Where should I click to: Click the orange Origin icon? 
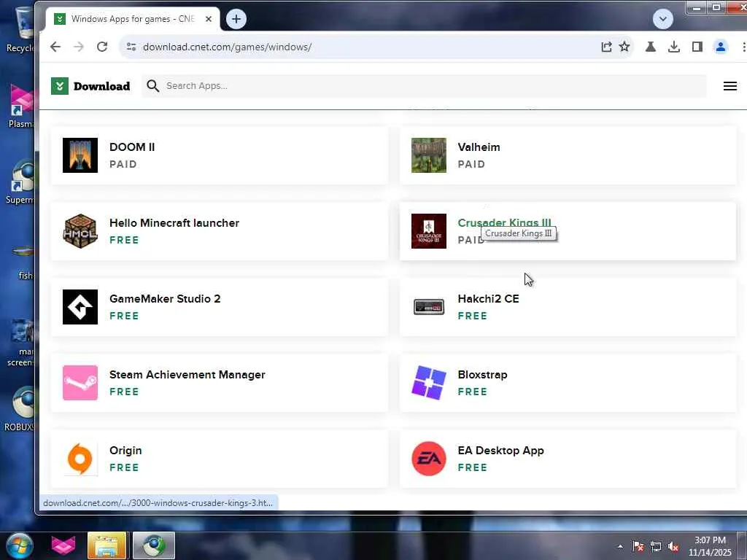click(80, 459)
